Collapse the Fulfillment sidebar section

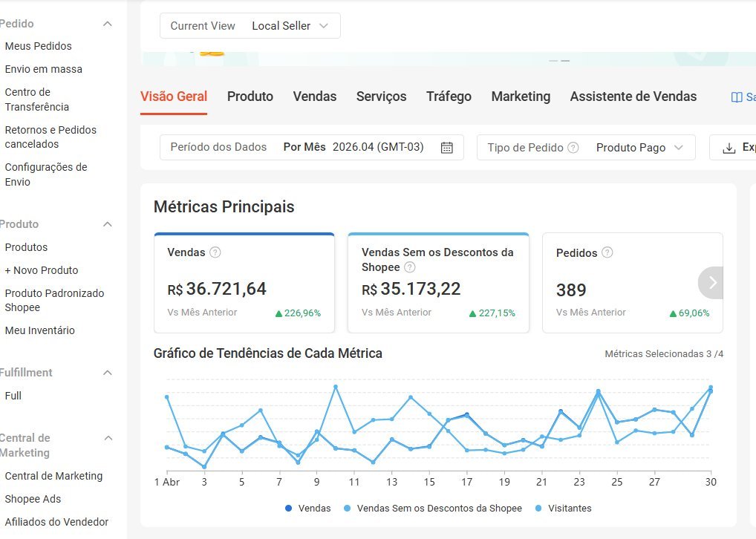108,373
